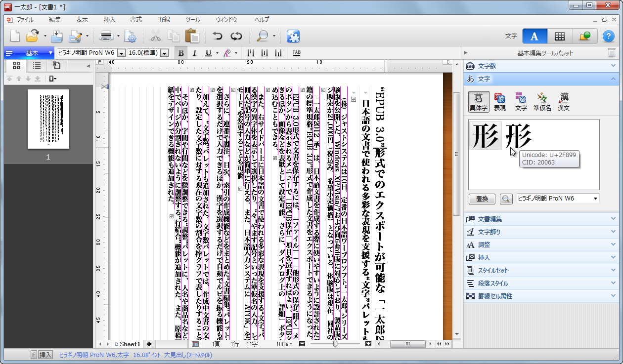Expand the 文字数 panel
Viewport: 623px width, 364px height.
(541, 66)
